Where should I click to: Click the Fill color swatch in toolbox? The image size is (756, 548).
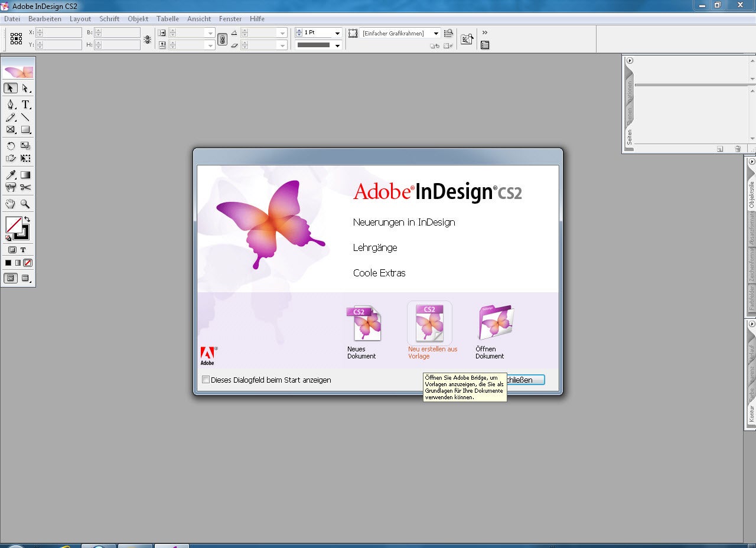[x=13, y=225]
